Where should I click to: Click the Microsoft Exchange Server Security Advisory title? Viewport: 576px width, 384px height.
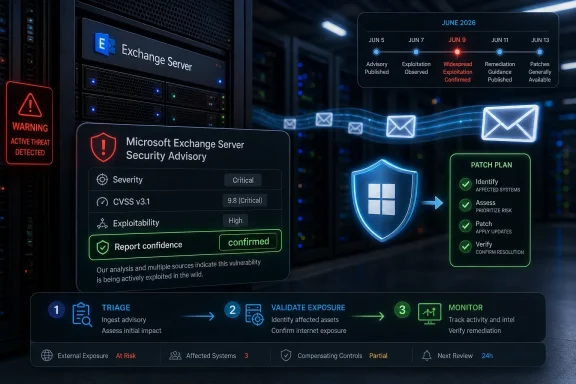pyautogui.click(x=185, y=149)
